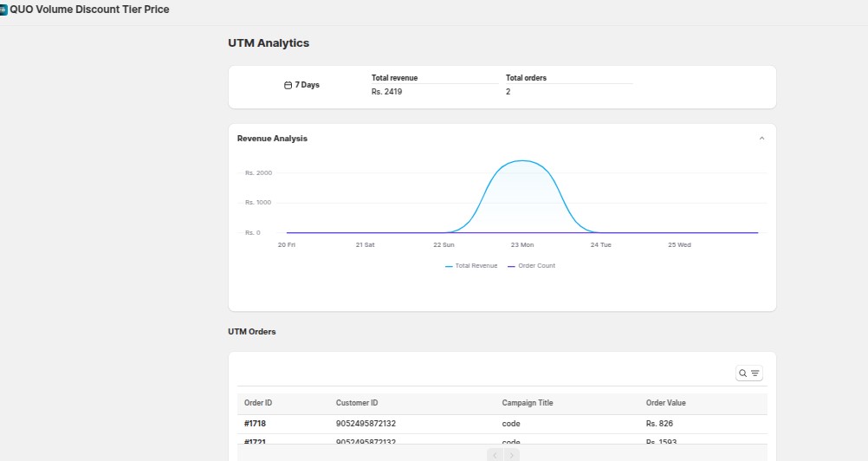Click the Campaign Title column header

tap(527, 403)
